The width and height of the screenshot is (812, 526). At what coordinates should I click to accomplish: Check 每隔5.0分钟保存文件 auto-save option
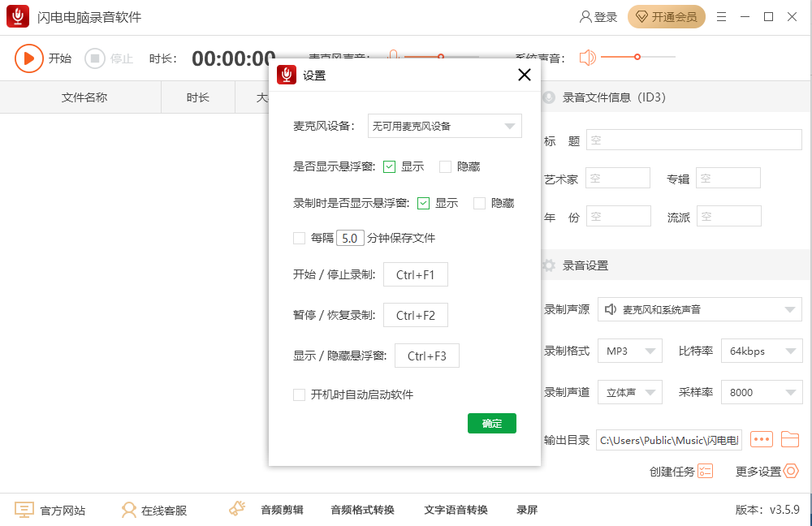pyautogui.click(x=300, y=238)
